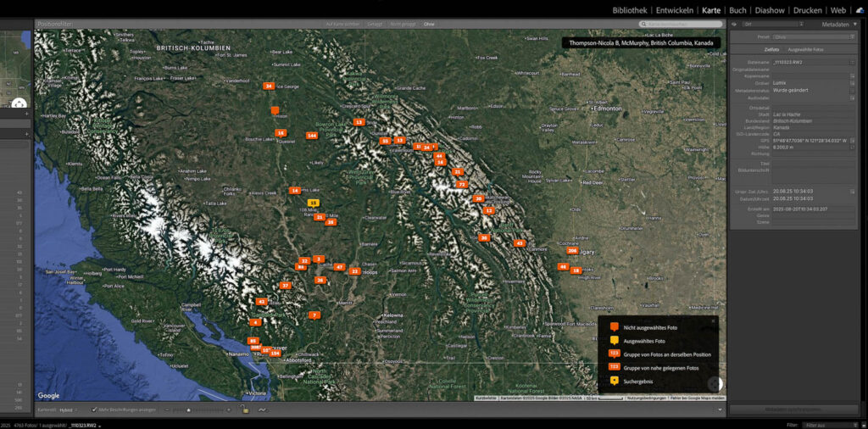Image resolution: width=868 pixels, height=429 pixels.
Task: Click the photo group marker 206 near Calgary
Action: pyautogui.click(x=572, y=251)
